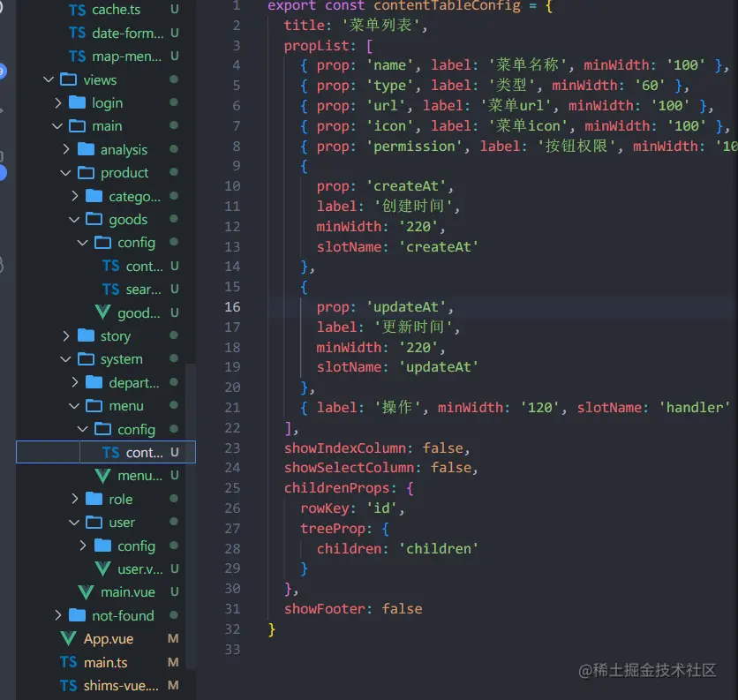Click the TS icon of main.ts
The width and height of the screenshot is (738, 700).
coord(68,662)
